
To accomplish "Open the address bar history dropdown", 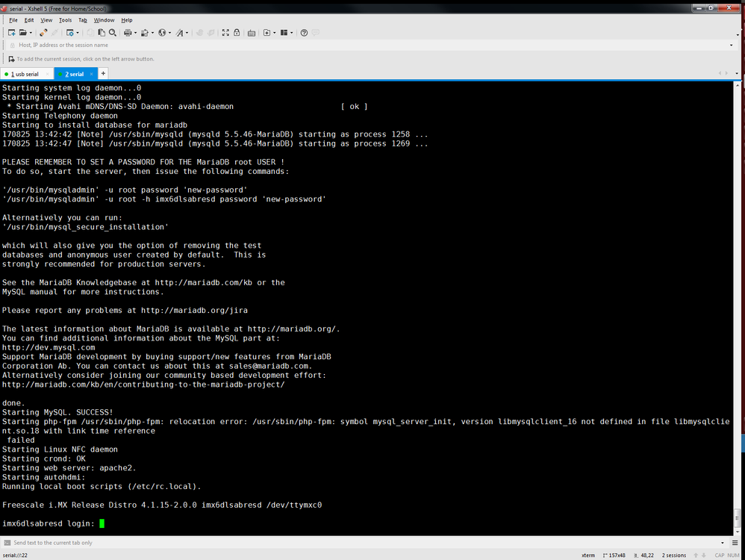I will pos(731,45).
